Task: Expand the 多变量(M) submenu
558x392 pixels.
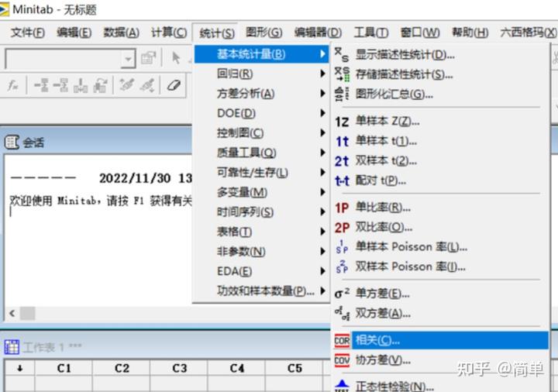Action: 262,192
